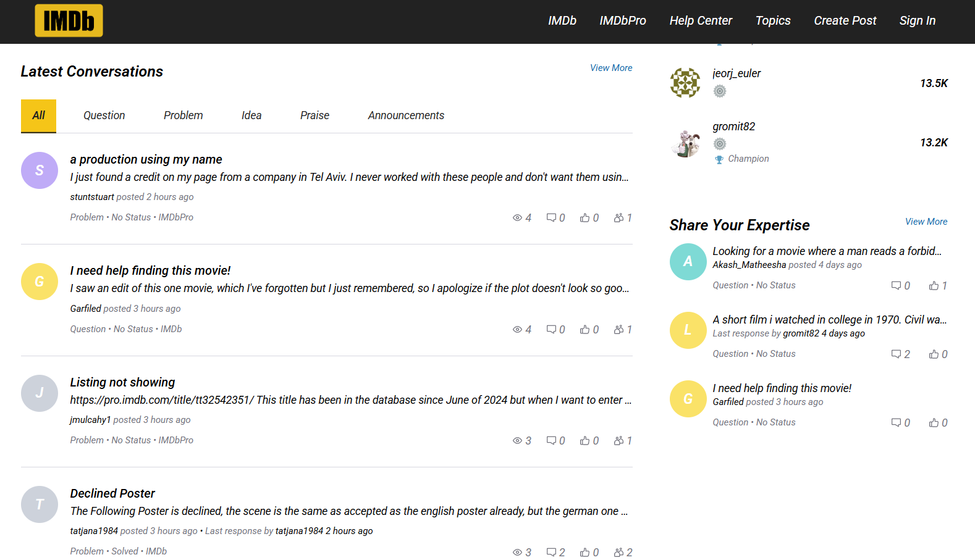Image resolution: width=975 pixels, height=560 pixels.
Task: Click comments icon on 'A short film' post
Action: (896, 354)
